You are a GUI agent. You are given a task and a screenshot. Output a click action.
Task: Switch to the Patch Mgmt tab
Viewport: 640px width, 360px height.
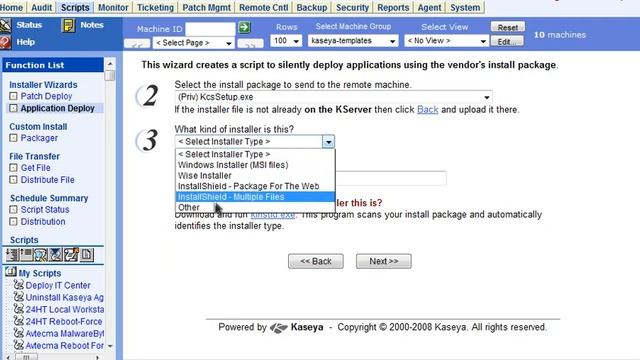(x=207, y=7)
